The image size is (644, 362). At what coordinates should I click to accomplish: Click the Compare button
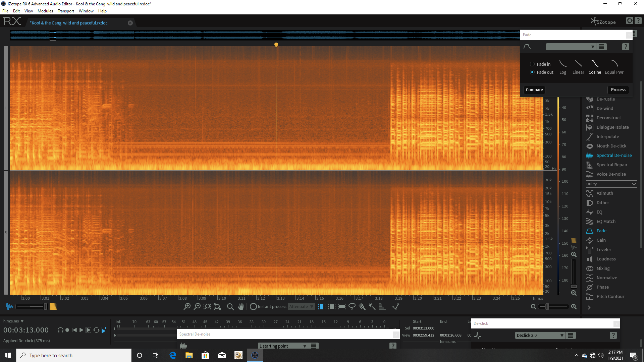(534, 89)
